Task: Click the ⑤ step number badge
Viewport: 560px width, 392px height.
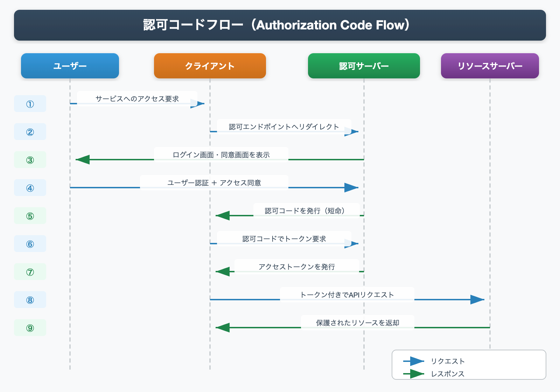Action: click(x=30, y=216)
